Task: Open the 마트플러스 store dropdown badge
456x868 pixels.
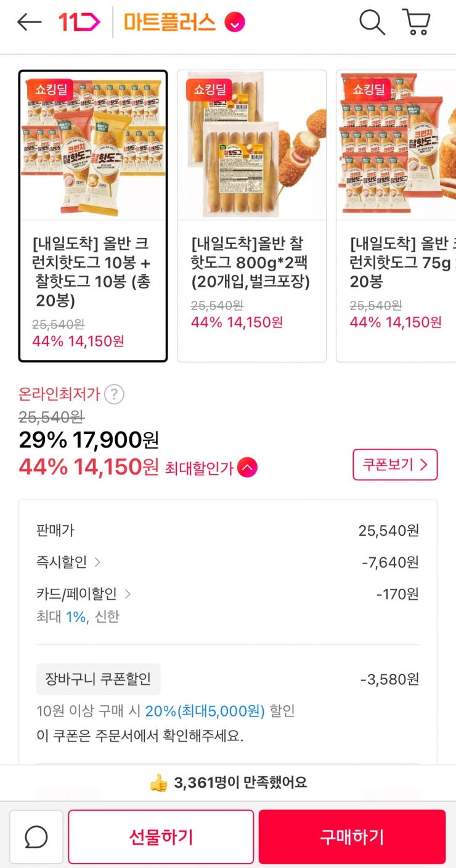Action: coord(235,23)
